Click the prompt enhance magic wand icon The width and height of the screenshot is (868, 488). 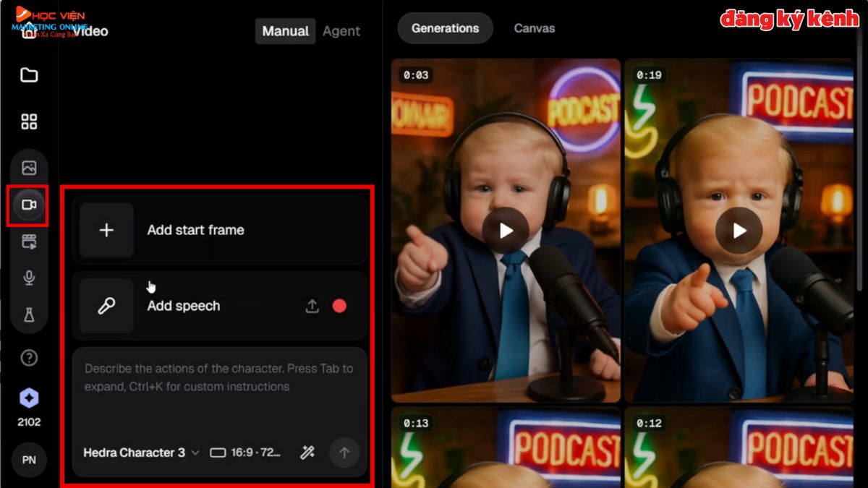tap(307, 452)
